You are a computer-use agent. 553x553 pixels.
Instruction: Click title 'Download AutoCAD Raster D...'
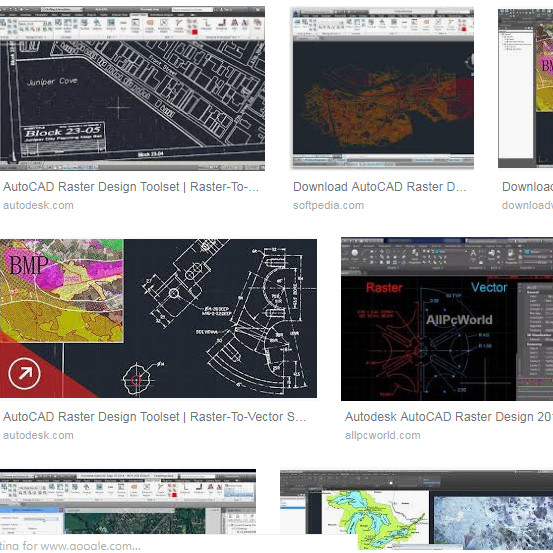tap(379, 187)
